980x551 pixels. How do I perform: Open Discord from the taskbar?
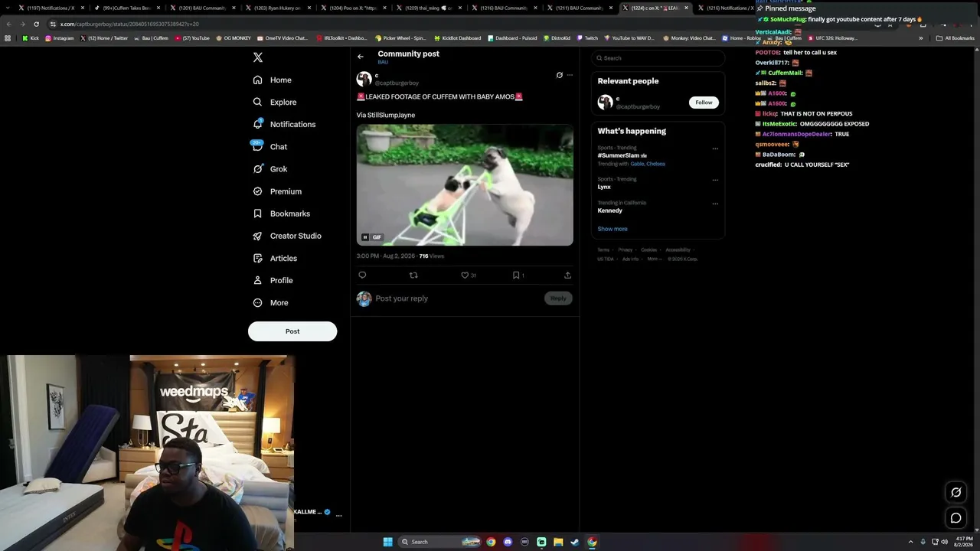(508, 542)
